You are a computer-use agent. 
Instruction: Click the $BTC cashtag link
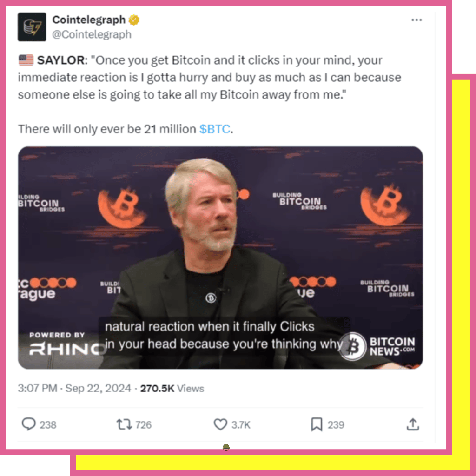pos(215,129)
